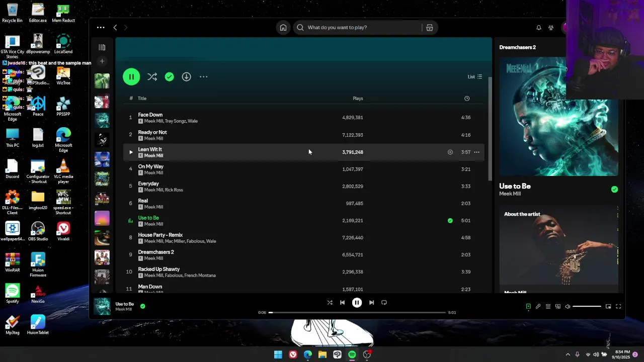
Task: Open the Browse icon in search bar
Action: (x=429, y=28)
